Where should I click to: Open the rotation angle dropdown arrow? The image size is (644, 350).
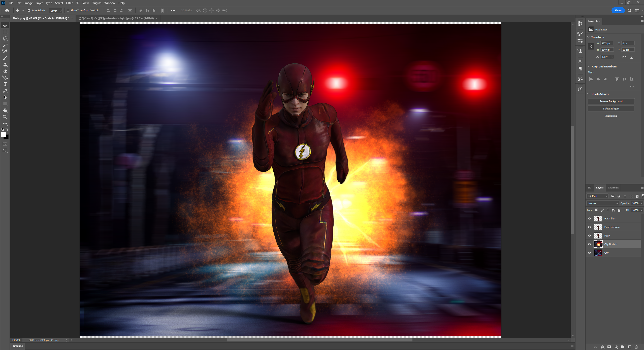tap(612, 57)
